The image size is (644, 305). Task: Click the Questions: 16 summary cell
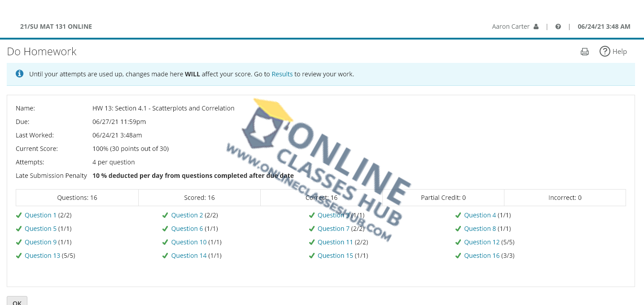77,198
